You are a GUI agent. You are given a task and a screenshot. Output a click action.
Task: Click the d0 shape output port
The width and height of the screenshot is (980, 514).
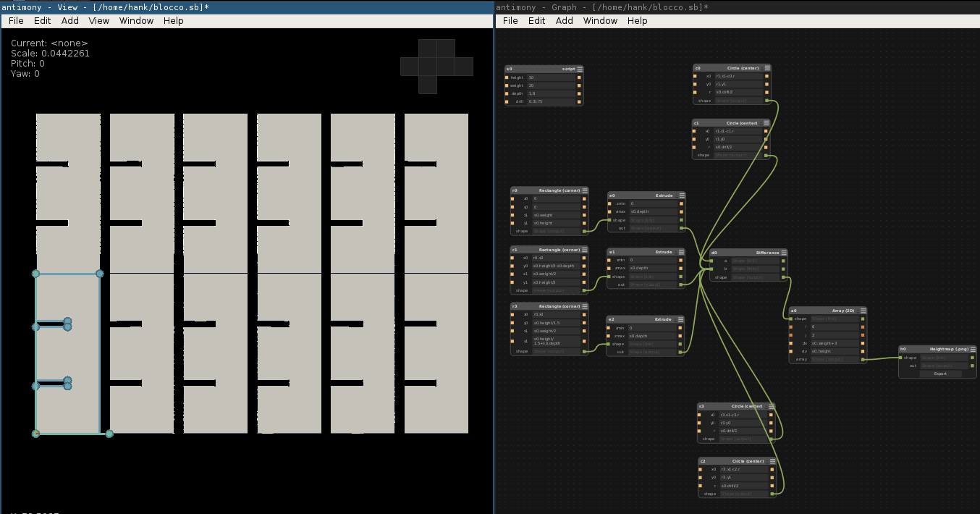pos(783,277)
